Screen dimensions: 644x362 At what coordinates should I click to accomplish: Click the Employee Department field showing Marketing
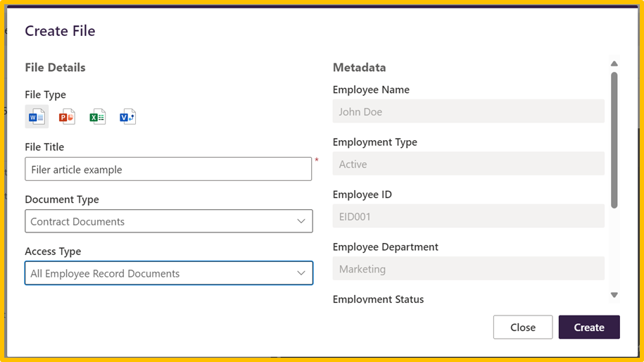[x=468, y=268]
